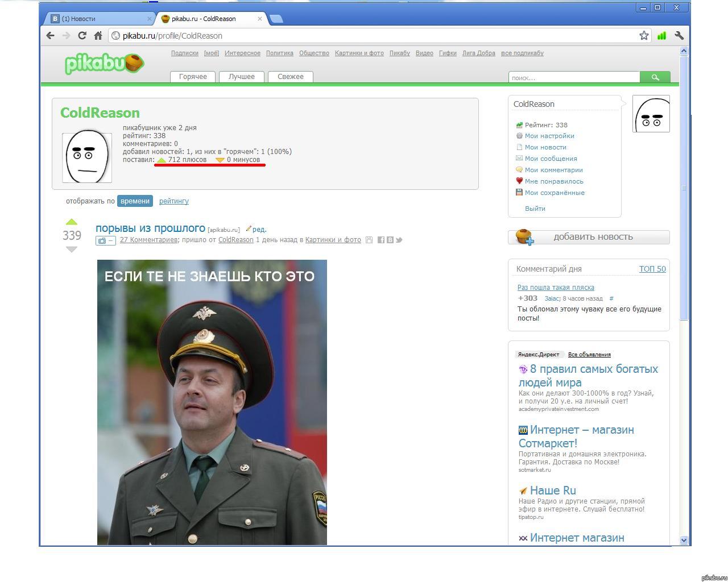Image resolution: width=728 pixels, height=582 pixels.
Task: Click the green search magnifier button
Action: pyautogui.click(x=655, y=77)
